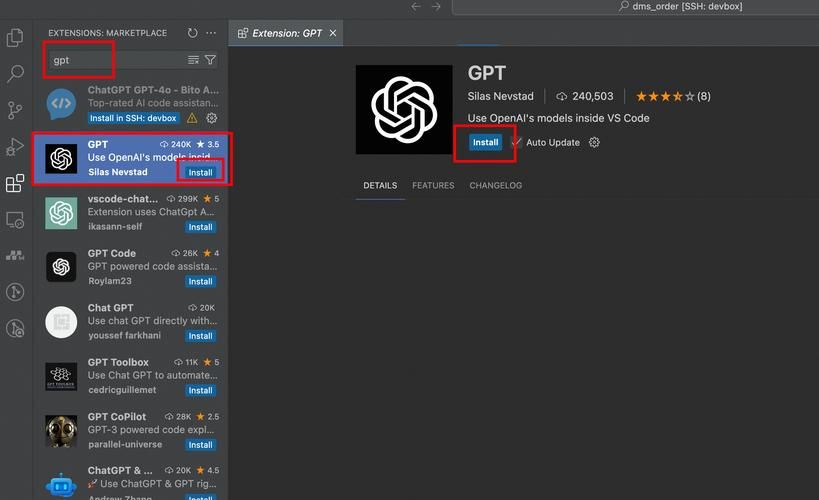Click the warning icon on Bito extension

[x=192, y=118]
